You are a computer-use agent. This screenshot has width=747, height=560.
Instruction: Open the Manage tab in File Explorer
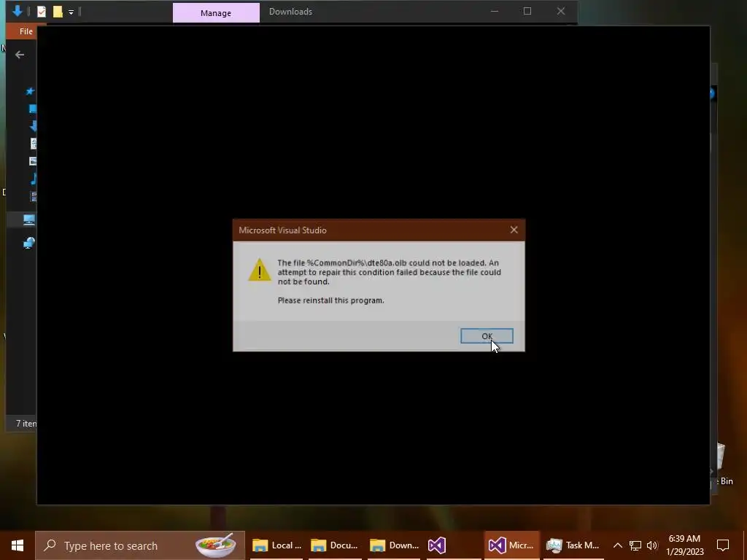click(216, 13)
